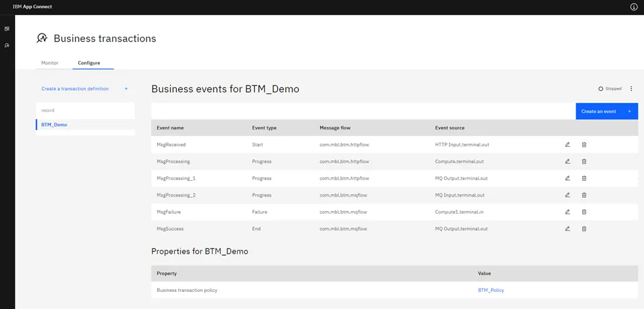Edit the MsgProcessing_2 event

pos(568,195)
